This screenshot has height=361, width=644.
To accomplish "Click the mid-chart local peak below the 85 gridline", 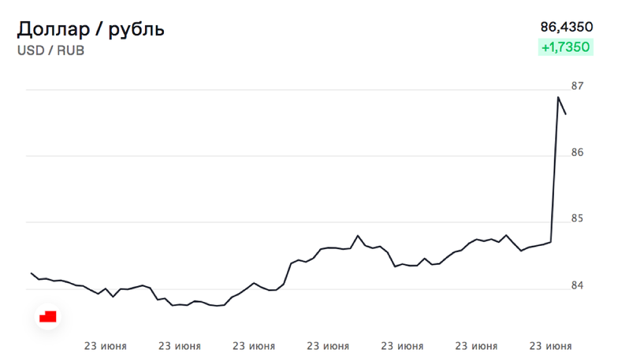I will coord(358,236).
